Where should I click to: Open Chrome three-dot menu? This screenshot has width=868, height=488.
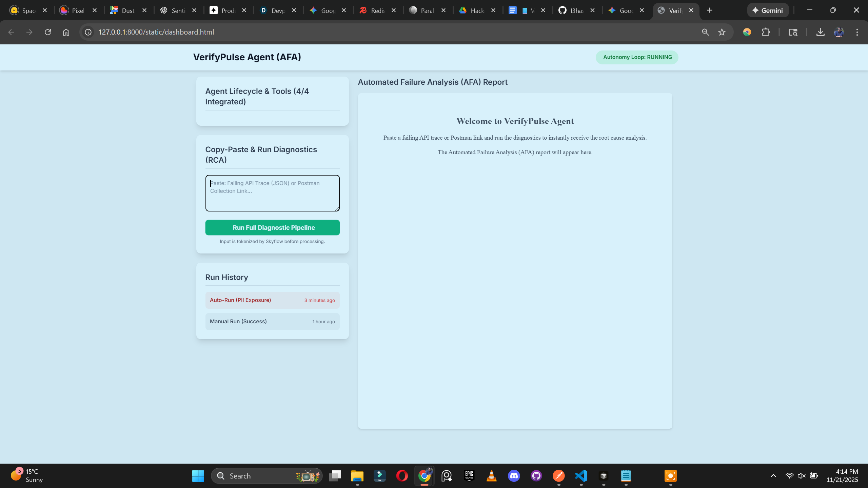click(x=857, y=32)
